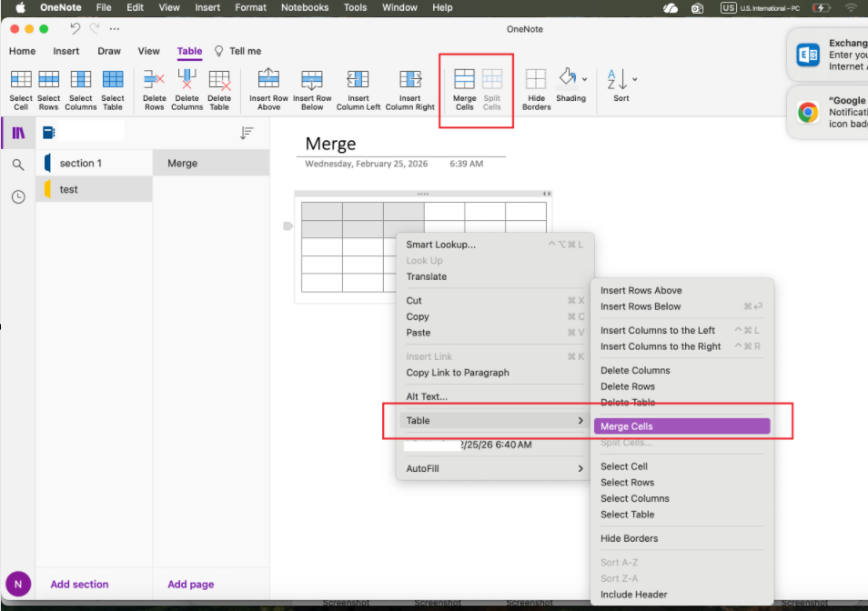Click the Delete Rows ribbon icon

pos(154,80)
